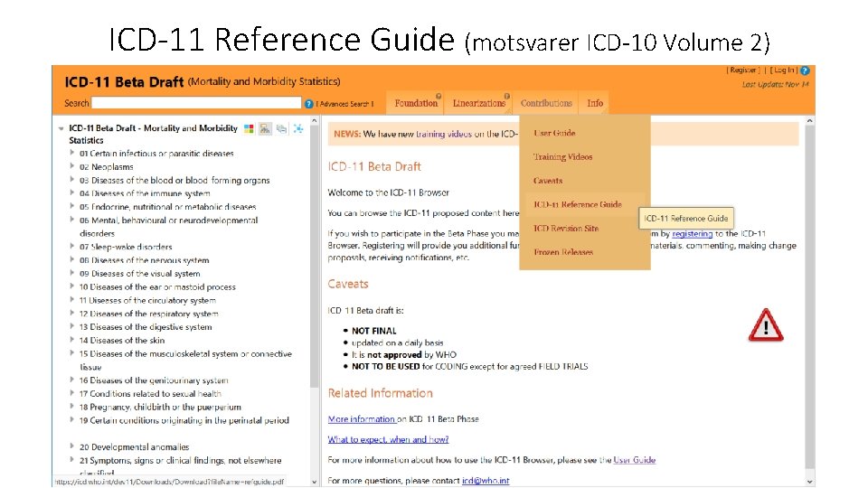868x488 pixels.
Task: Click the Register link
Action: click(742, 70)
